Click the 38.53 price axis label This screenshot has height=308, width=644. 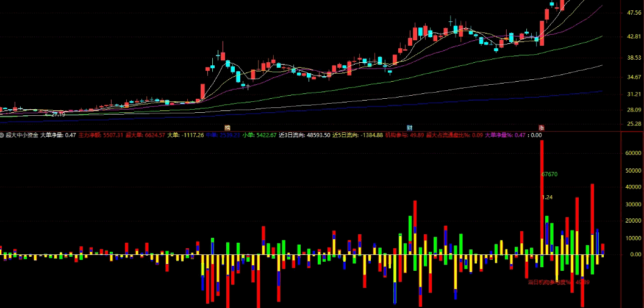click(634, 58)
